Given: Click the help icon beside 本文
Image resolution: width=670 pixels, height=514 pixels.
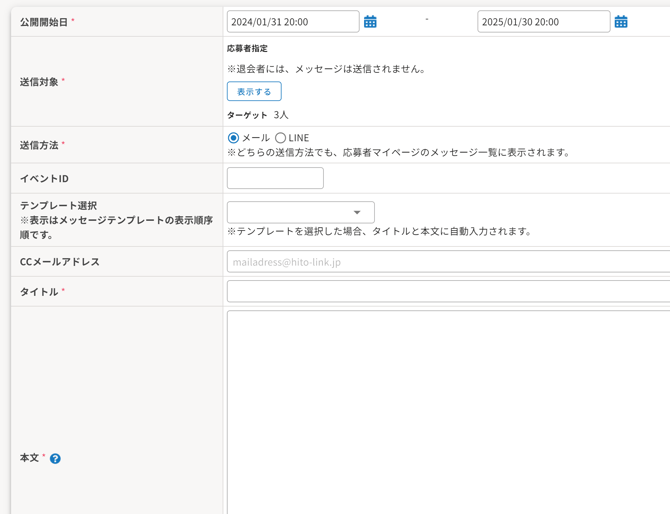Looking at the screenshot, I should (55, 458).
